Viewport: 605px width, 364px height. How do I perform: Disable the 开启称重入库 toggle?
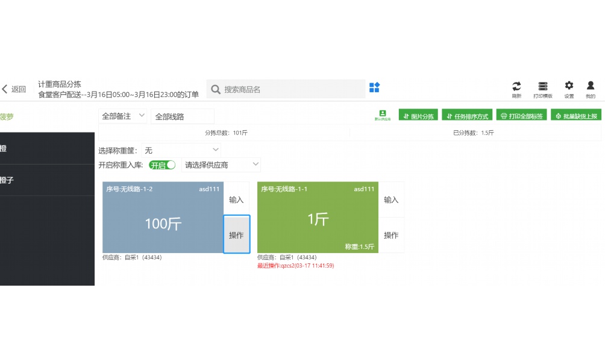click(x=161, y=165)
